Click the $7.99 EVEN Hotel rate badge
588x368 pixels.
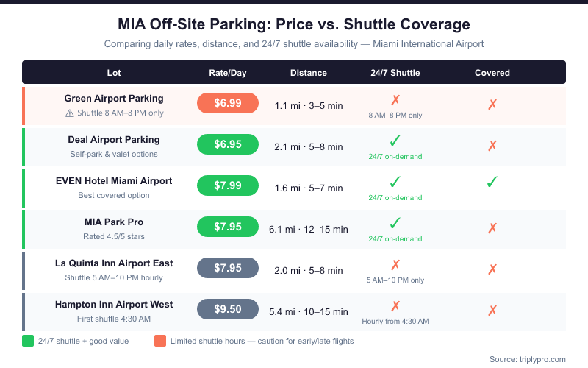click(228, 185)
